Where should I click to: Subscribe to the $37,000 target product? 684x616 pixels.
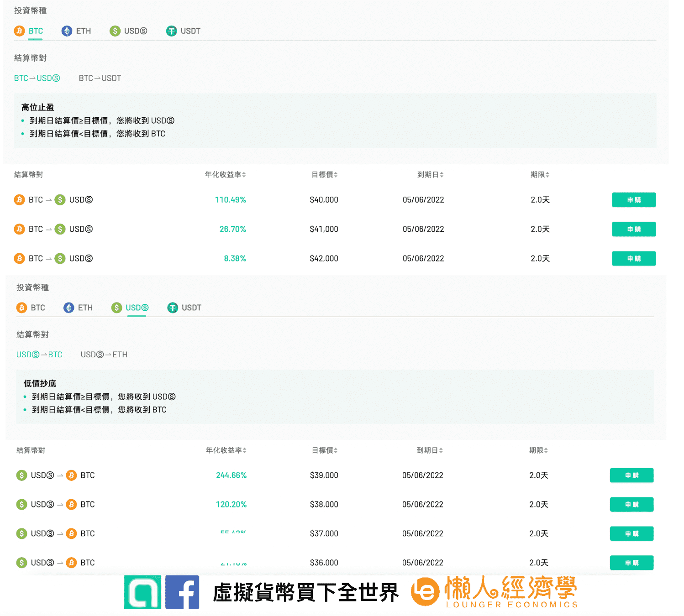632,534
